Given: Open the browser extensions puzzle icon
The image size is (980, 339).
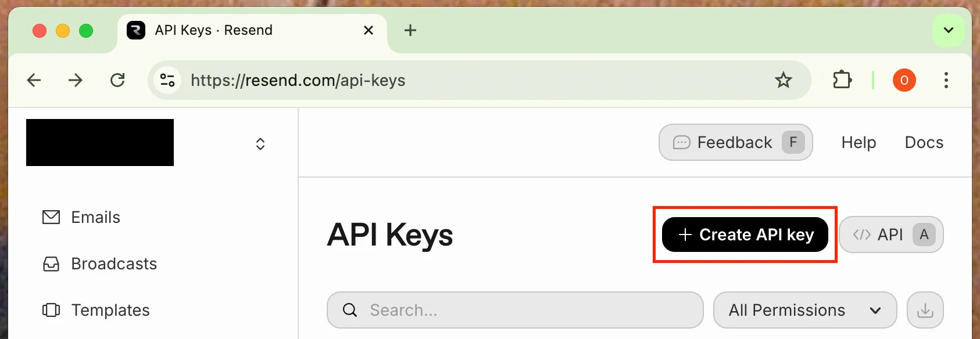Looking at the screenshot, I should pos(842,80).
